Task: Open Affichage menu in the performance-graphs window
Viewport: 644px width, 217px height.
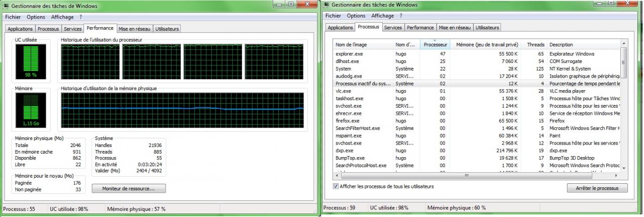Action: coord(62,17)
